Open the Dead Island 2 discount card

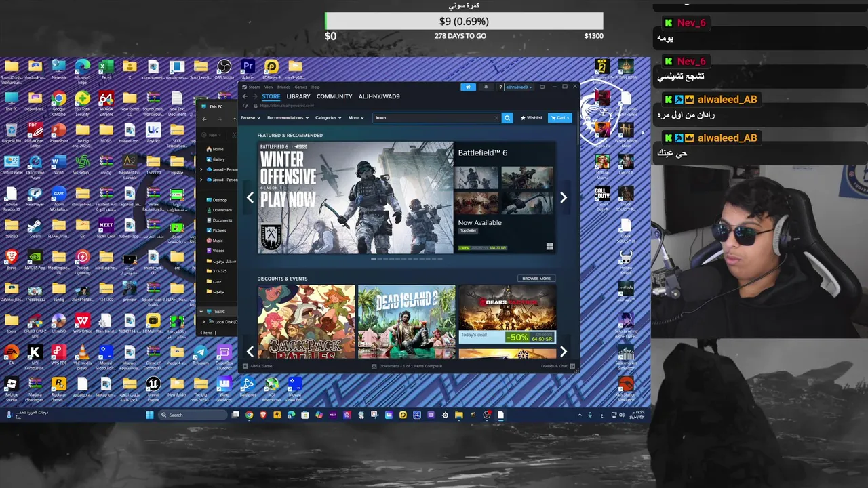click(x=406, y=321)
